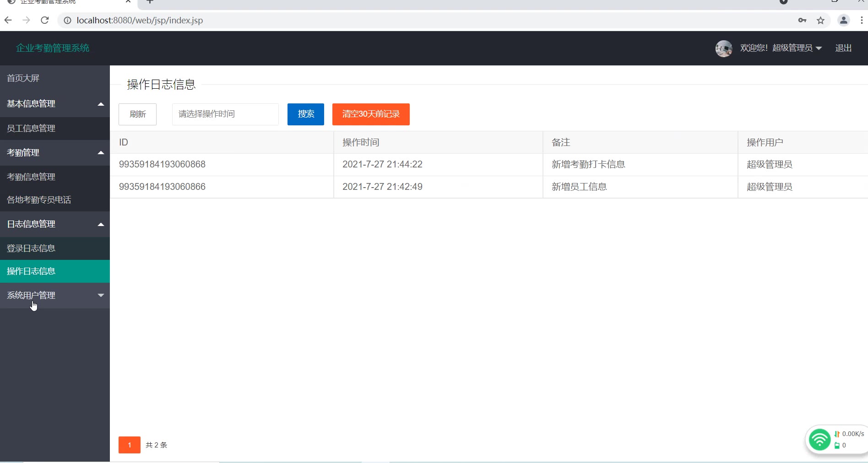Click the ID column header
The height and width of the screenshot is (463, 868).
(x=222, y=142)
